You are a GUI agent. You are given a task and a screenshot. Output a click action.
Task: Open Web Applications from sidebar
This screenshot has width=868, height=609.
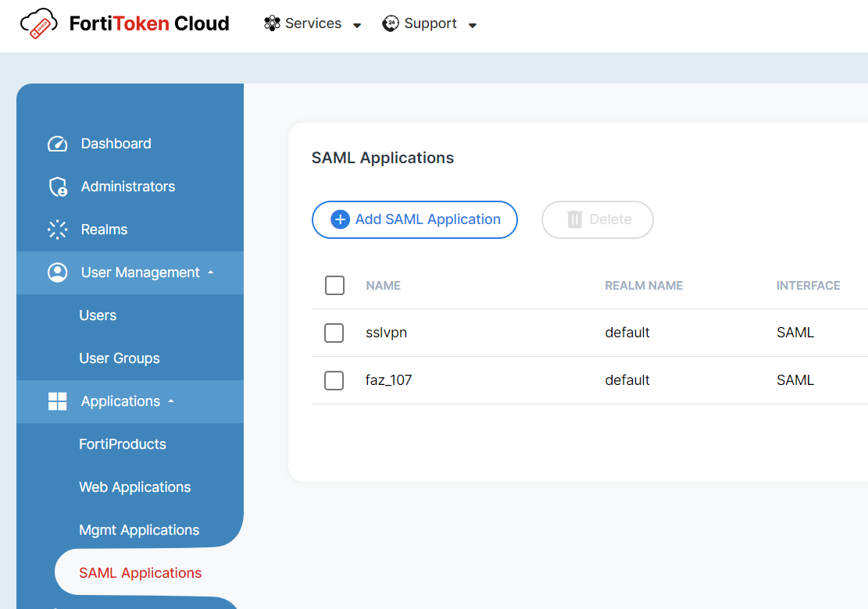(134, 486)
